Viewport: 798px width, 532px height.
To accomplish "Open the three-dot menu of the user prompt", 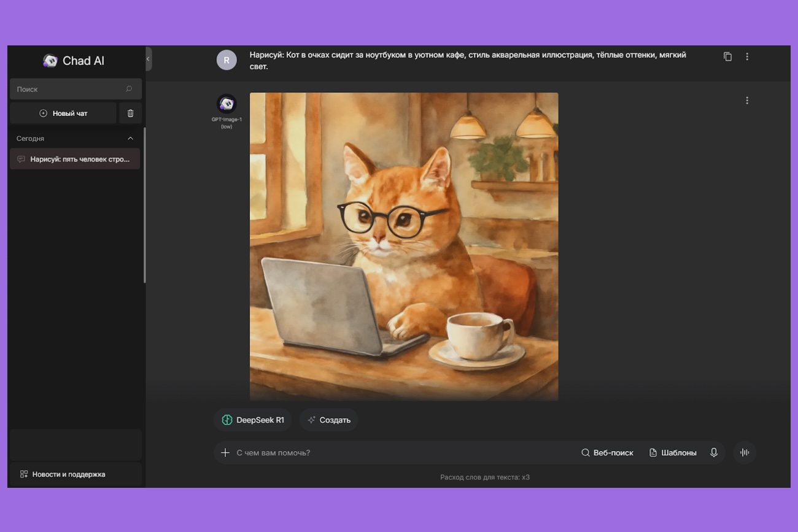I will point(747,56).
